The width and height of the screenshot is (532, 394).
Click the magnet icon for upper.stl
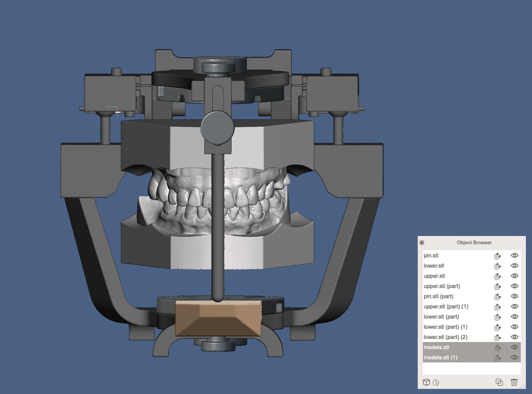tap(497, 276)
